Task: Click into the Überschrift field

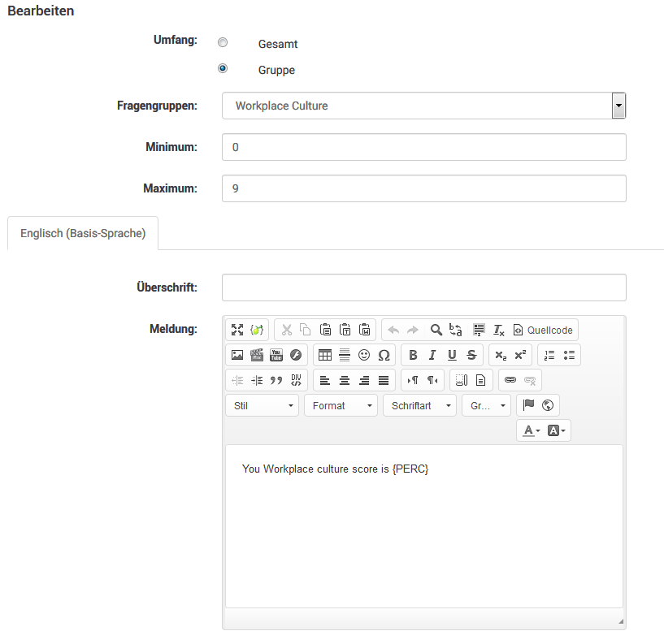Action: 424,287
